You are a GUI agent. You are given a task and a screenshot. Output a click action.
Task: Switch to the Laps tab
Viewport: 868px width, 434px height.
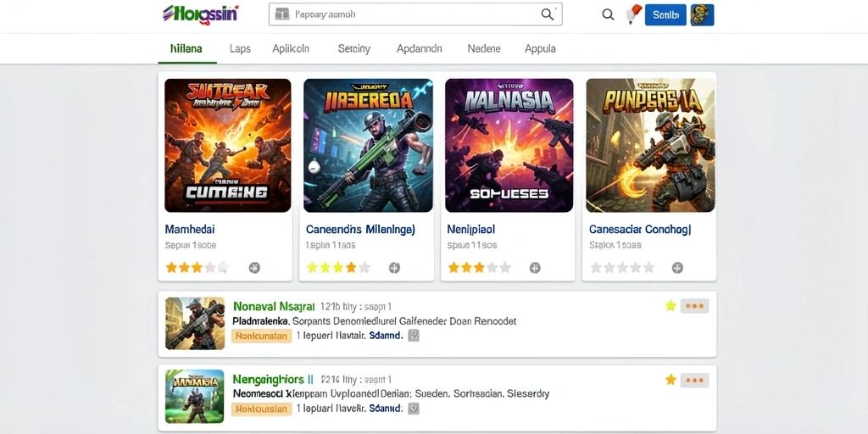click(x=240, y=48)
